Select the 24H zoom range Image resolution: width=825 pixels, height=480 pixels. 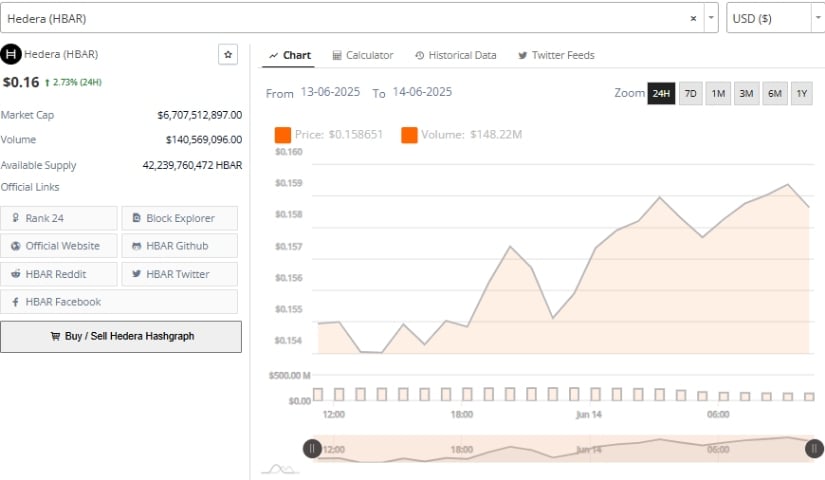point(661,94)
